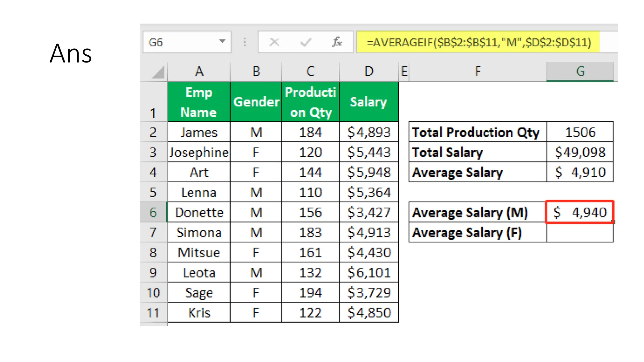This screenshot has height=362, width=644.
Task: Click the Select All corner triangle
Action: coord(158,72)
